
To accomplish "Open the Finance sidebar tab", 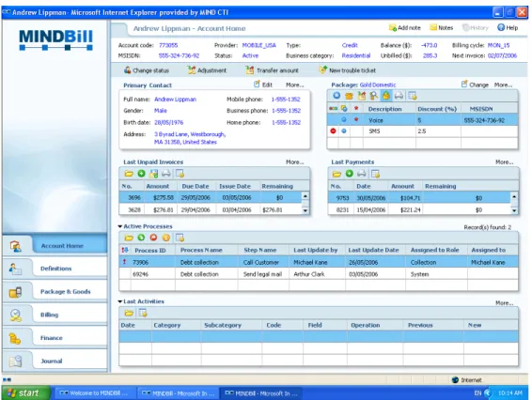I will (55, 338).
